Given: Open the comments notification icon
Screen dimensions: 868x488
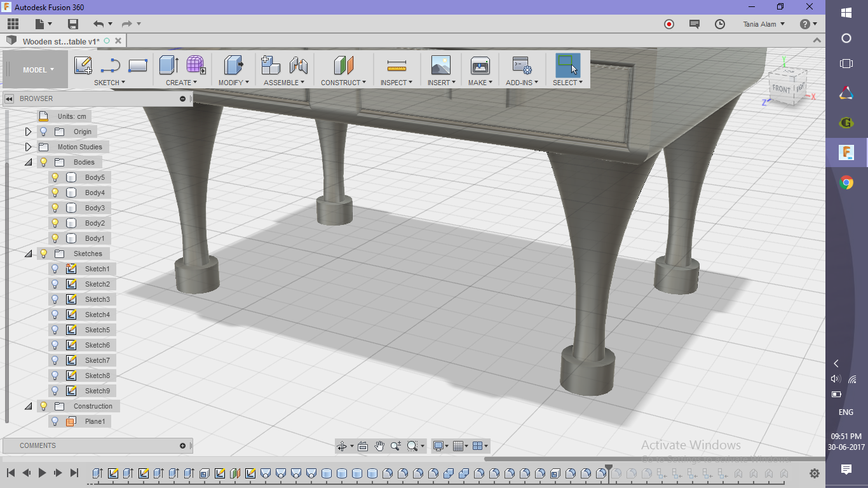Looking at the screenshot, I should click(x=695, y=24).
